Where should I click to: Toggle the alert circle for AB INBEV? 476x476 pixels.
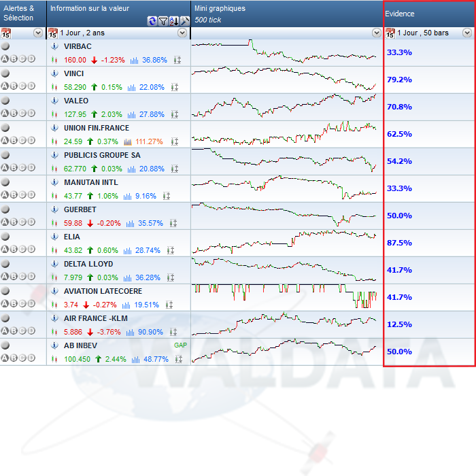click(5, 345)
